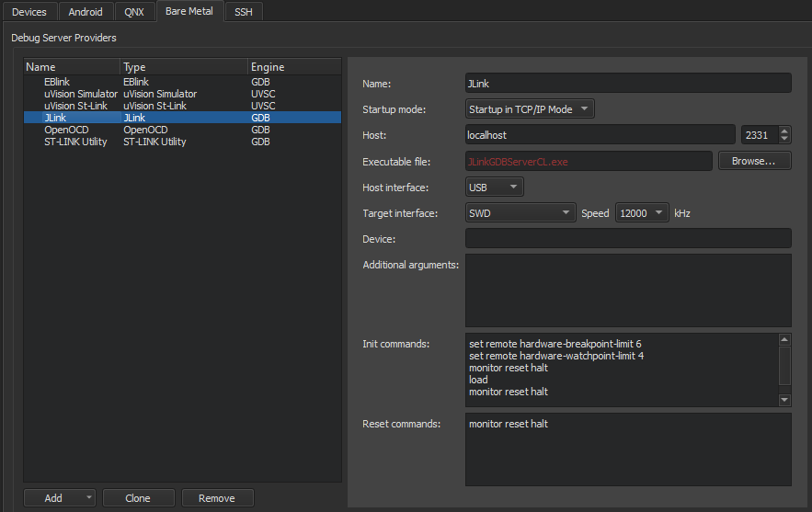Switch to the QNX tab

[134, 12]
